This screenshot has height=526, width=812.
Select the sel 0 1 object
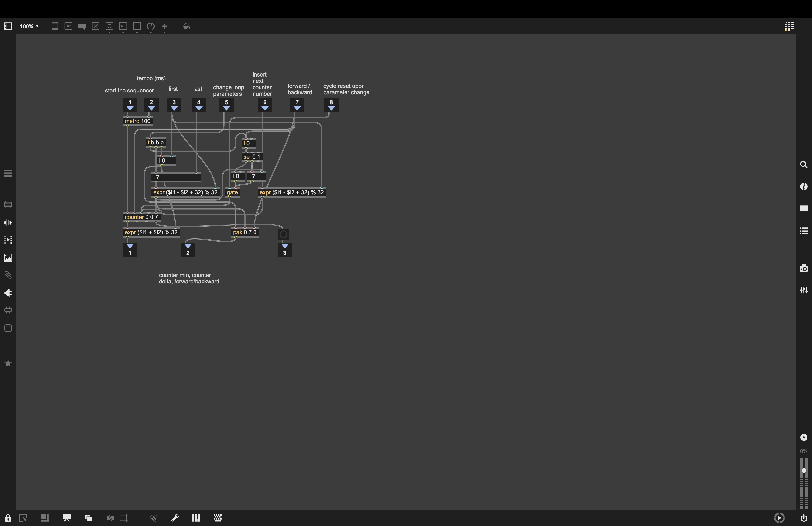coord(252,157)
